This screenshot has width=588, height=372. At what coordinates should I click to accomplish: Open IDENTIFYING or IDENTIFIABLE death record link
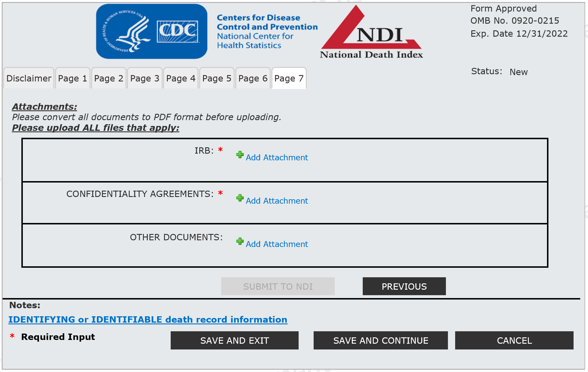(x=148, y=319)
